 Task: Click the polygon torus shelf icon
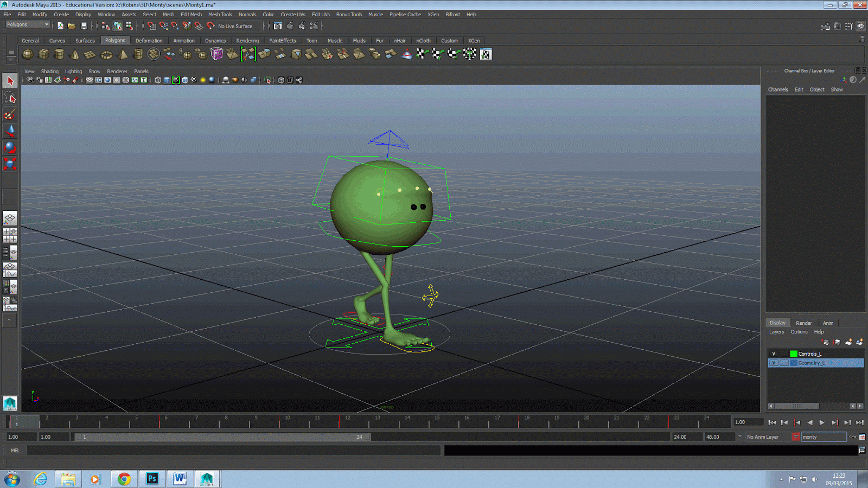106,54
